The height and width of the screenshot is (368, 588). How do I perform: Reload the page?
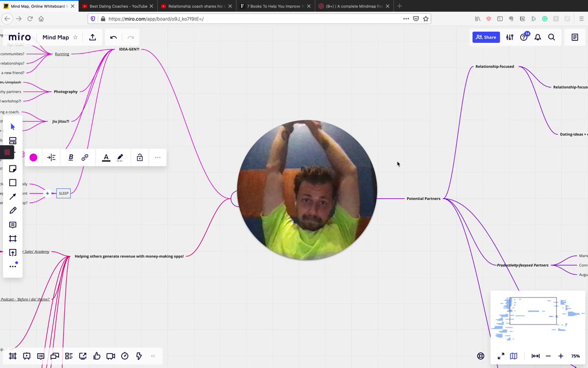tap(30, 19)
